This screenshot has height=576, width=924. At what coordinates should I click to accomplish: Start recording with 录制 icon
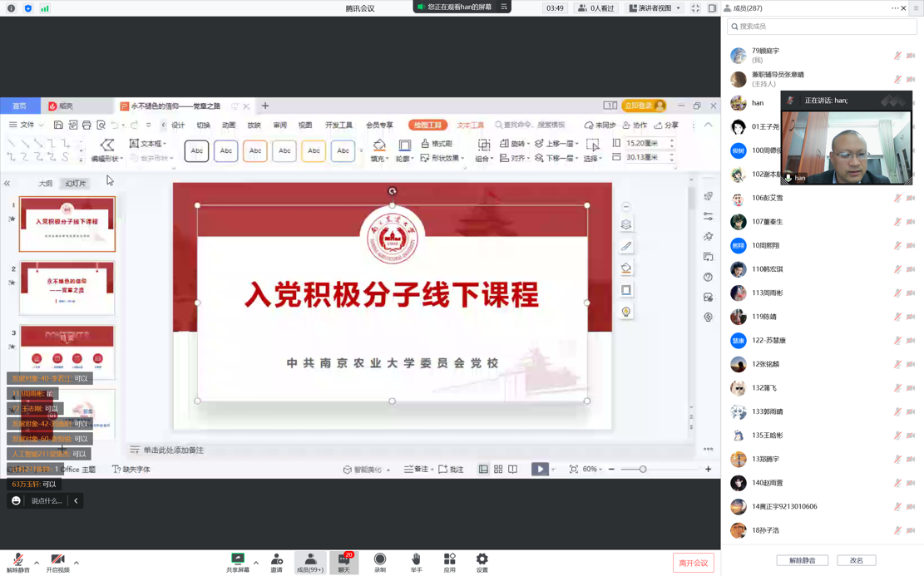[x=380, y=561]
